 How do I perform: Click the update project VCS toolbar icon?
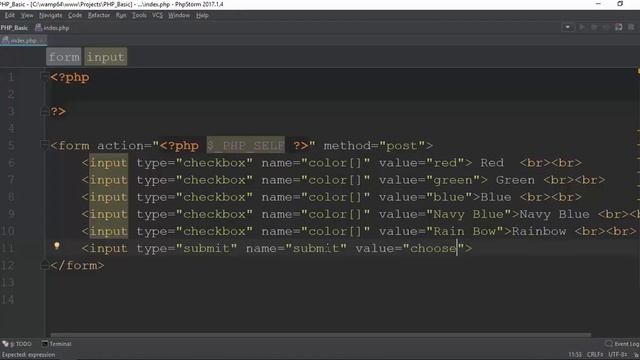pyautogui.click(x=619, y=27)
